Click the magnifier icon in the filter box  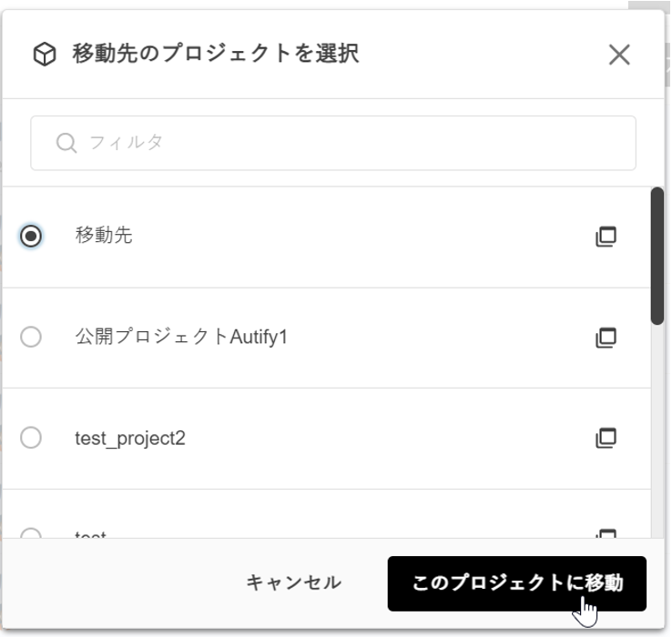66,143
